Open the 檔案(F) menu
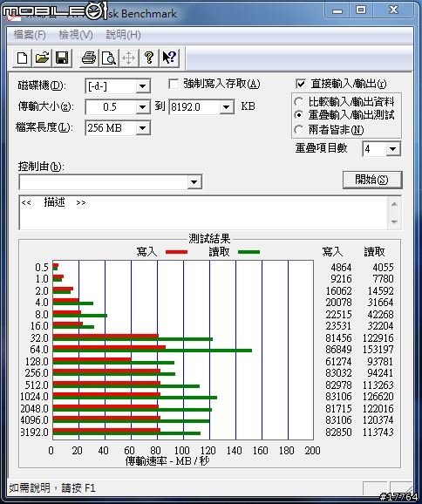422x504 pixels. tap(30, 35)
